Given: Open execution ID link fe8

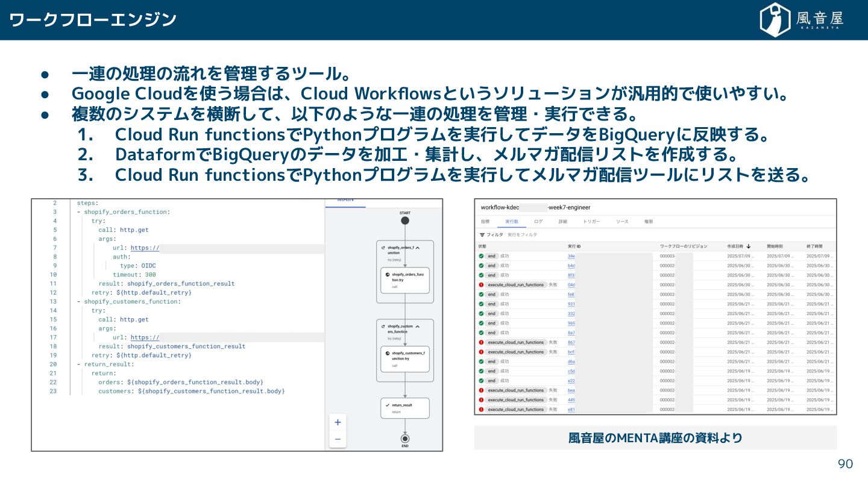Looking at the screenshot, I should (x=571, y=295).
